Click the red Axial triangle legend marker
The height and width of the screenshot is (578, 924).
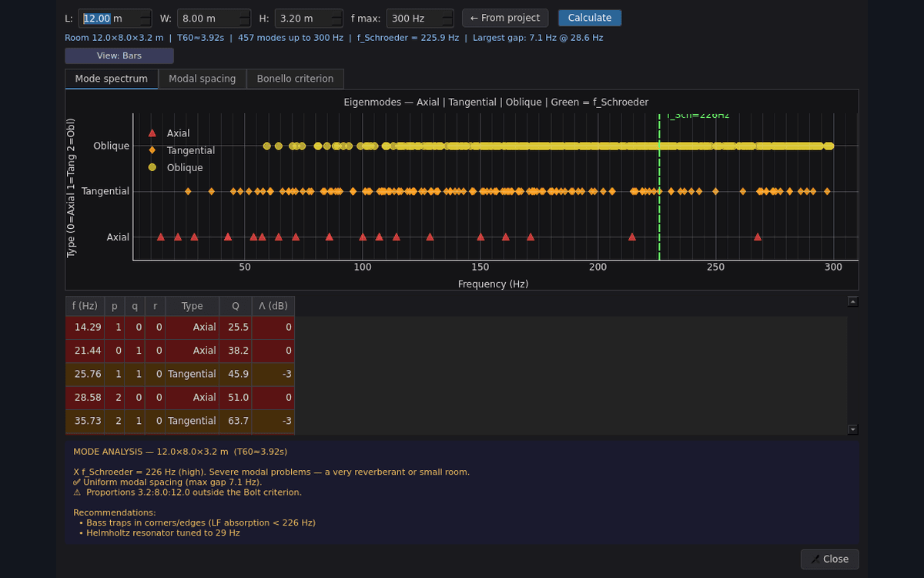(x=152, y=133)
